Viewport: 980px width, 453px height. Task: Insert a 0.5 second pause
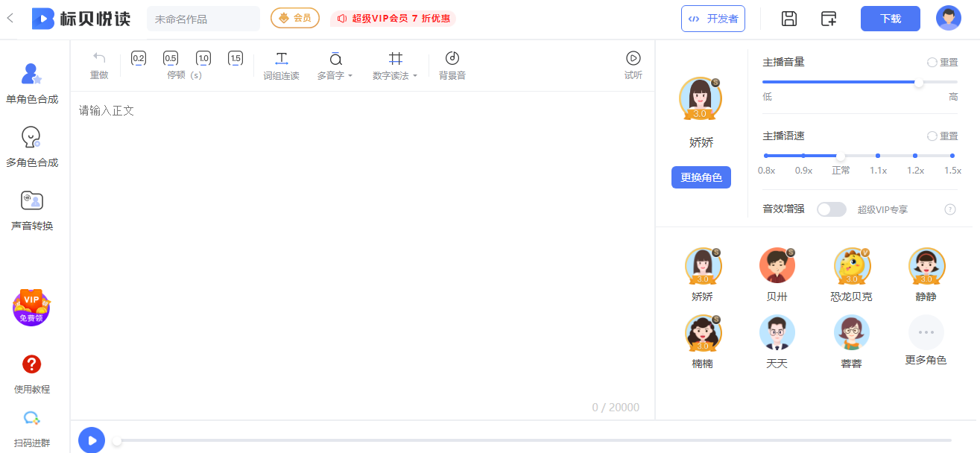pyautogui.click(x=171, y=58)
